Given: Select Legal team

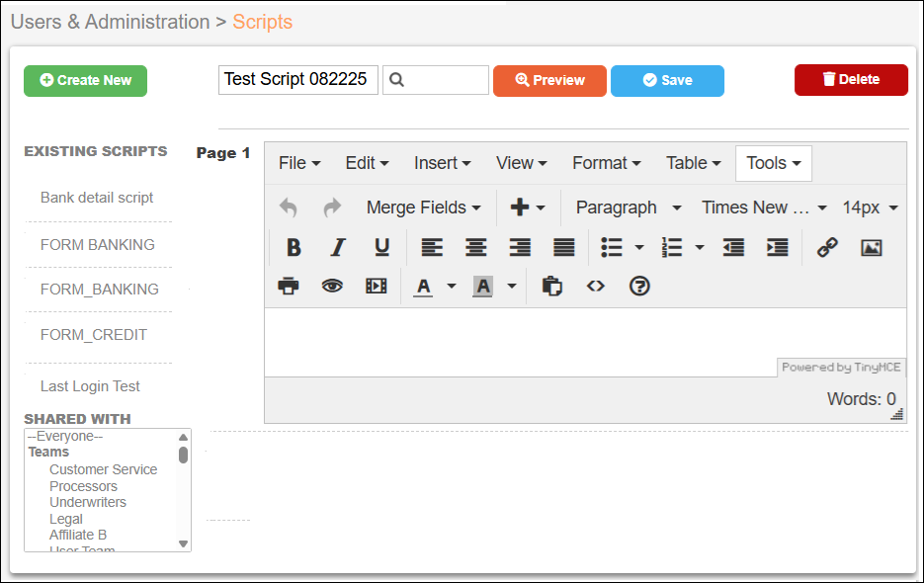Looking at the screenshot, I should tap(66, 519).
